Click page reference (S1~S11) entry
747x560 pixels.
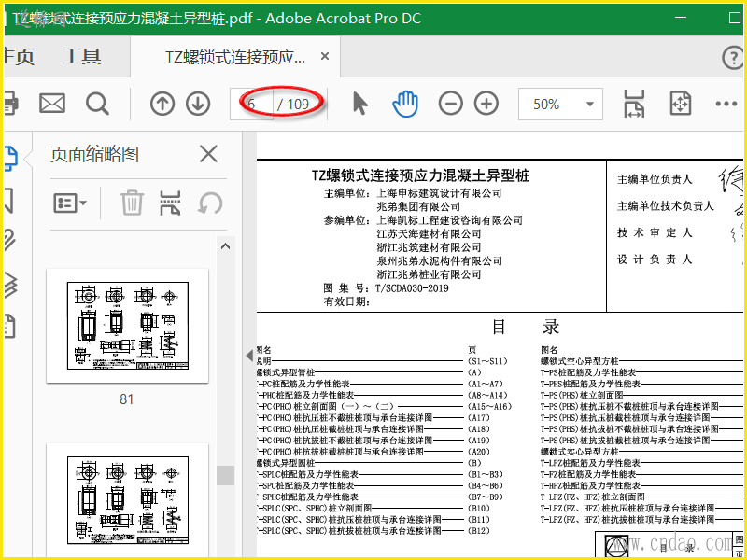pyautogui.click(x=487, y=361)
